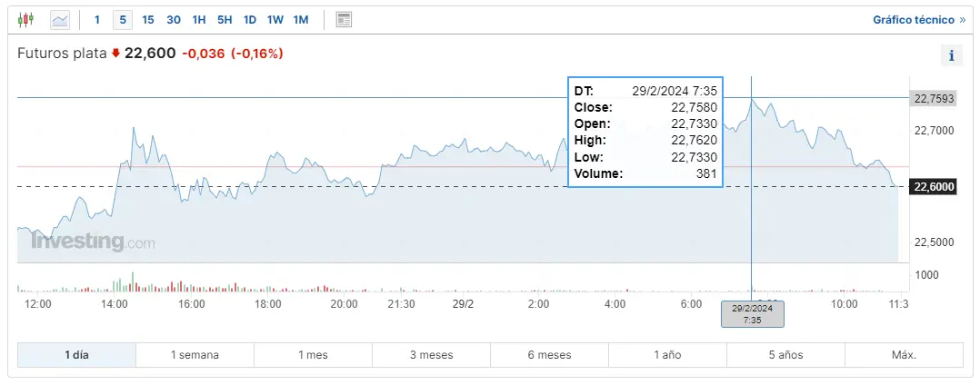Set interval to 30 minutes
980x385 pixels.
[174, 19]
